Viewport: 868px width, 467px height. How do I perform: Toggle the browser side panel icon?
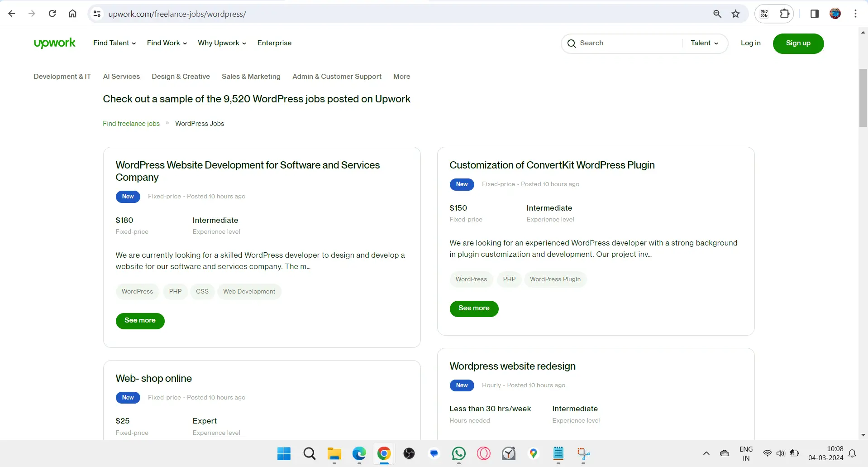click(815, 14)
